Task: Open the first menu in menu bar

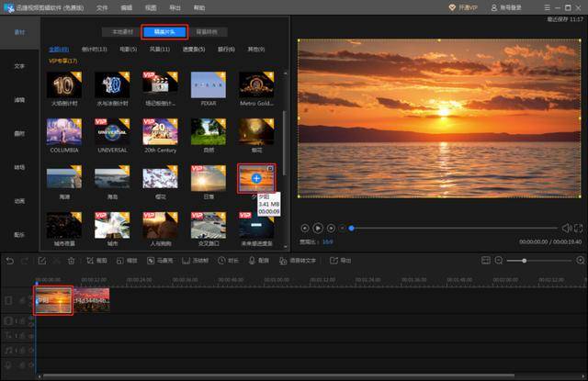Action: tap(102, 7)
